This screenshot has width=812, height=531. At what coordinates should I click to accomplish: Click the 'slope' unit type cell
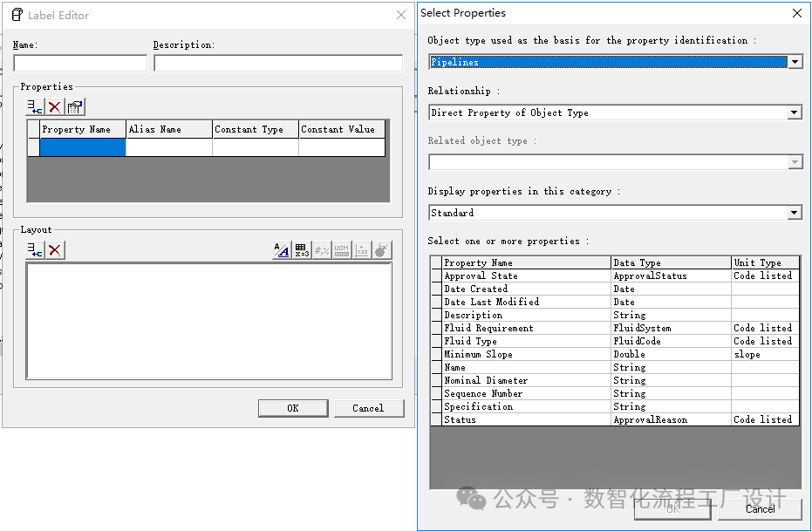point(766,355)
